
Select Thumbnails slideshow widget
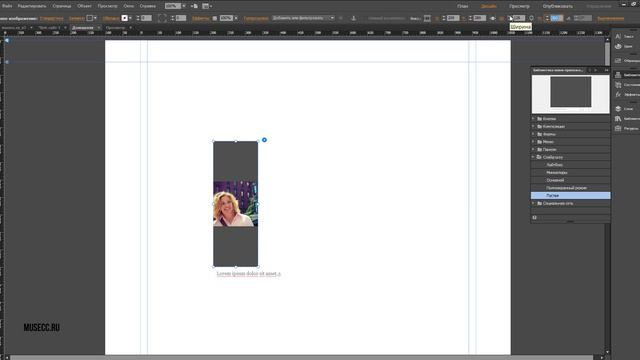(557, 173)
